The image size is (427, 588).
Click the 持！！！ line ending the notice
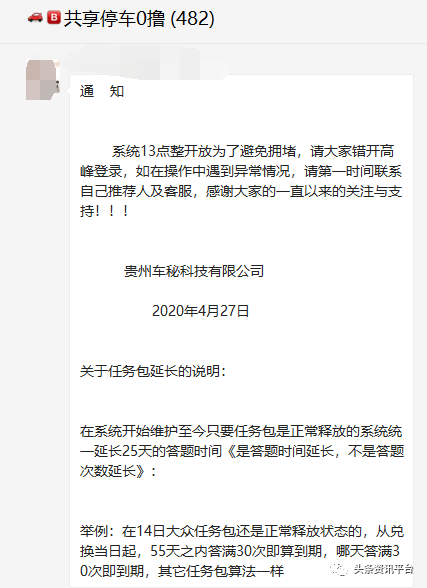tap(105, 211)
